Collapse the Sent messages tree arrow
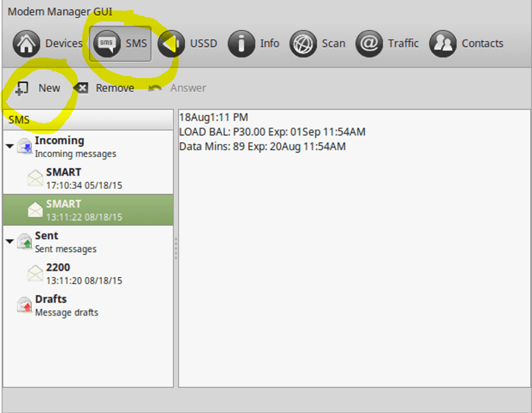This screenshot has height=413, width=532. (9, 242)
